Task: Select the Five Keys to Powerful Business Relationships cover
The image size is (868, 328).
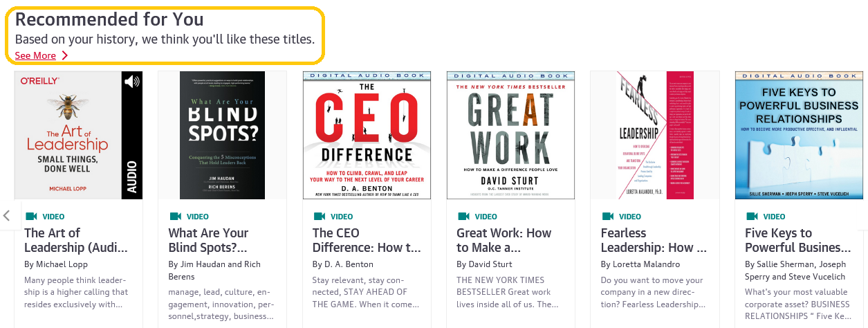Action: coord(799,135)
